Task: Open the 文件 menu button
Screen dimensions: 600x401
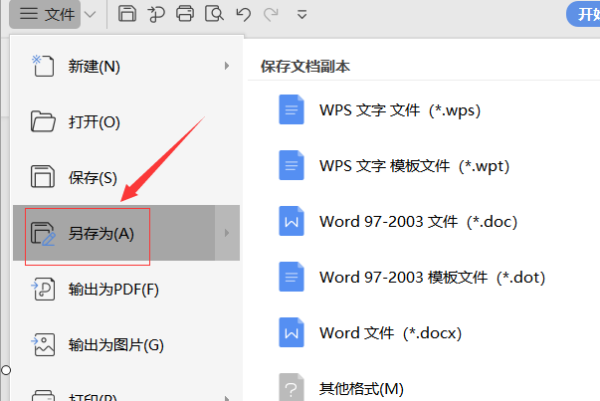Action: tap(48, 14)
